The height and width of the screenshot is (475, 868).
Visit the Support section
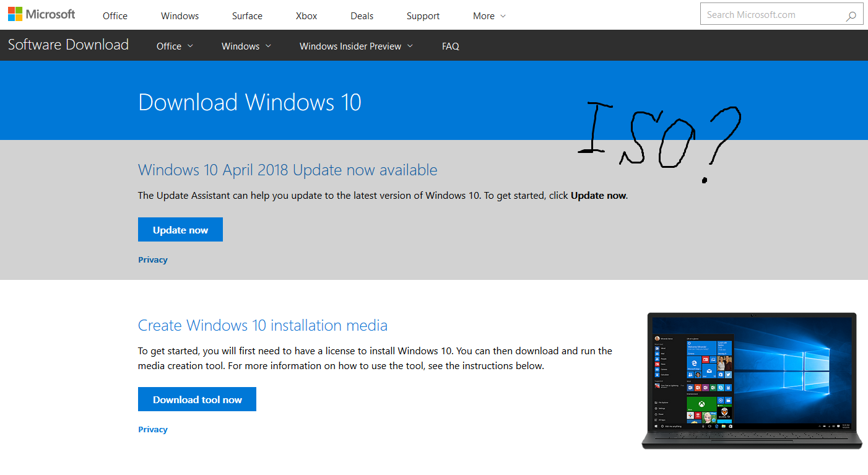click(423, 15)
